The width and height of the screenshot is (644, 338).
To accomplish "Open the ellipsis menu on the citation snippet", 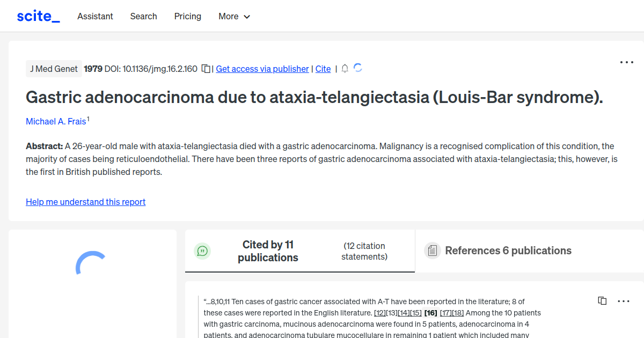I will point(623,301).
